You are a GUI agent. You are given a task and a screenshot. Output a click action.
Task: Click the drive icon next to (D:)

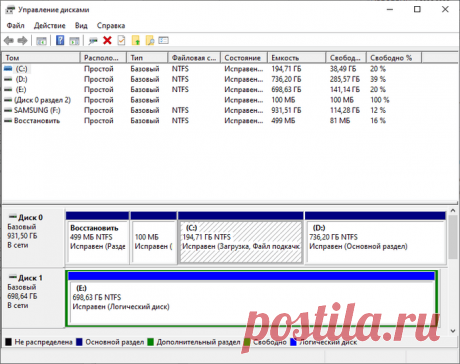point(8,79)
